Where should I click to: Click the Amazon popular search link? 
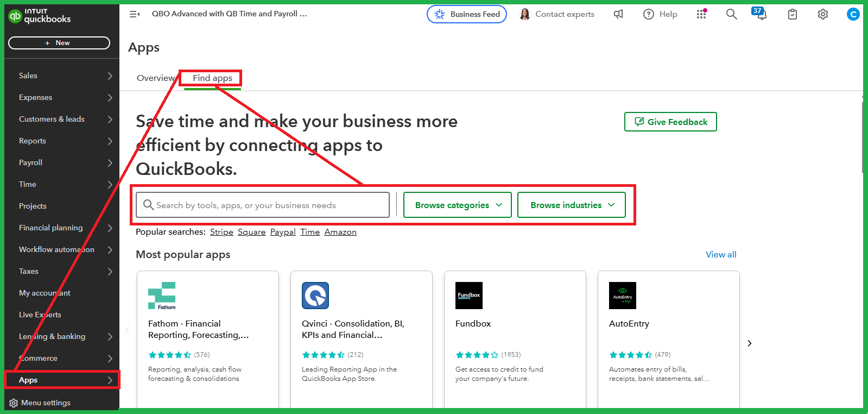point(340,232)
